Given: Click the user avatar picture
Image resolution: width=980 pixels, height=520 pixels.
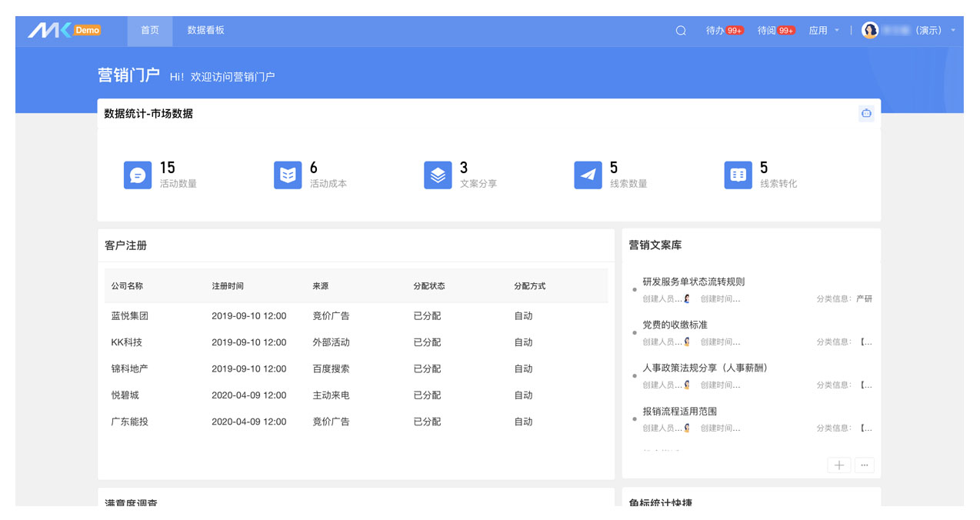Looking at the screenshot, I should pyautogui.click(x=870, y=31).
